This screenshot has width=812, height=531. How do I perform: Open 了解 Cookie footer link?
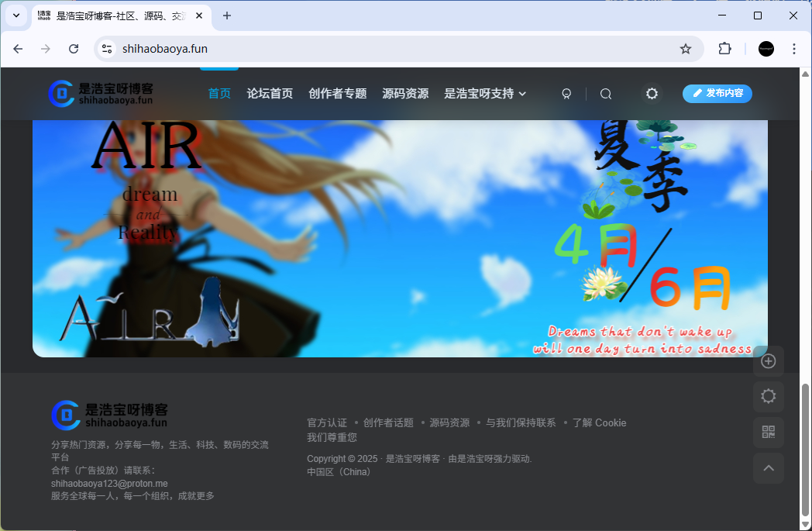coord(599,422)
